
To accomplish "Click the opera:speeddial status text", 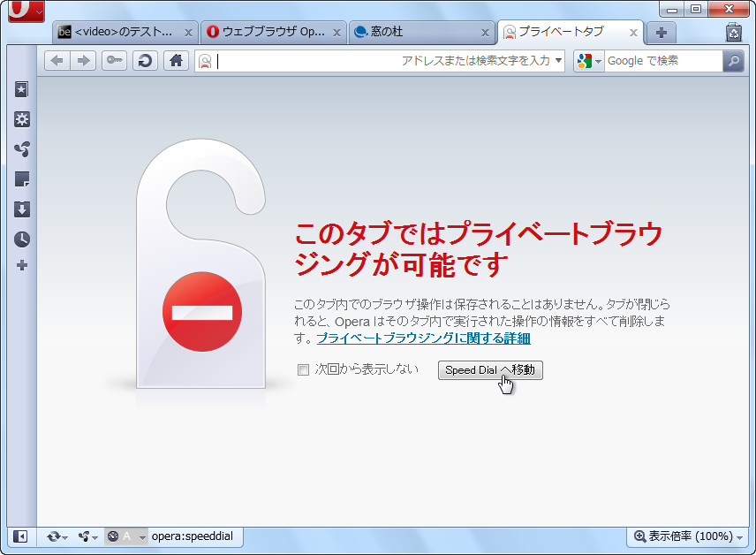I will coord(192,536).
